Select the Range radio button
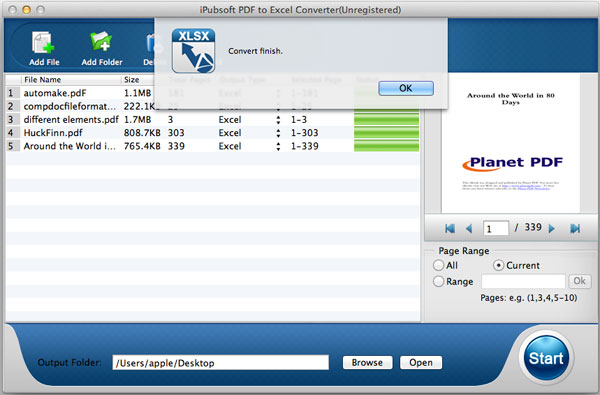The width and height of the screenshot is (600, 395). point(439,281)
